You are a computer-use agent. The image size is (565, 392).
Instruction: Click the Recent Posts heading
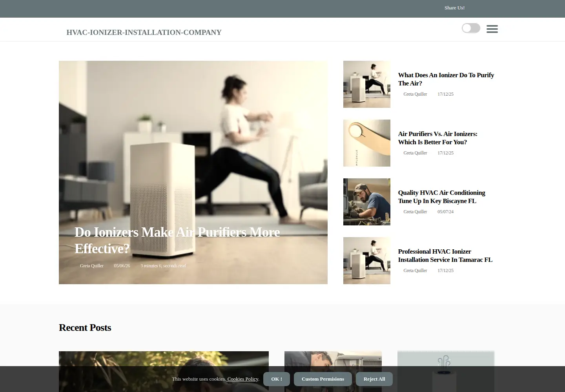pos(85,328)
